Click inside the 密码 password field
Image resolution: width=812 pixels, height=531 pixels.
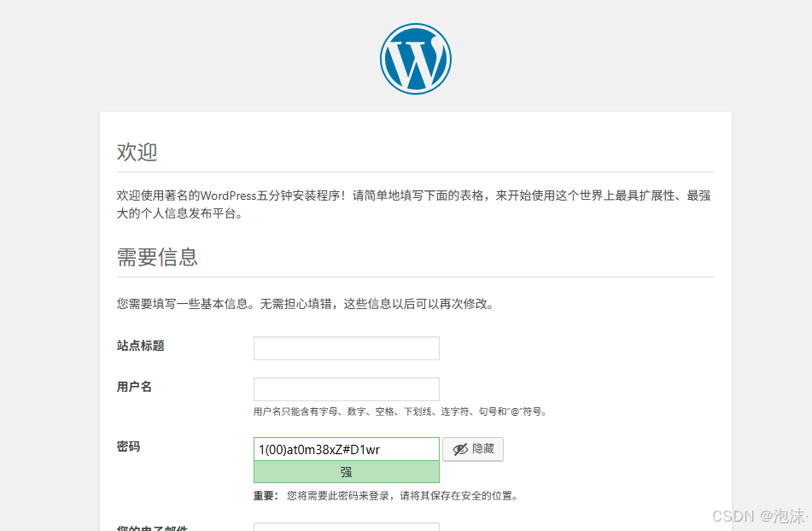click(347, 449)
